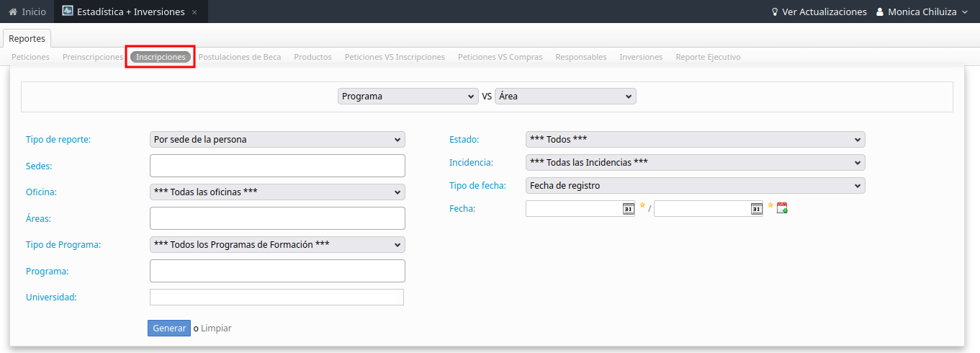Expand the Tipo de reporte dropdown
This screenshot has height=353, width=980.
(277, 140)
